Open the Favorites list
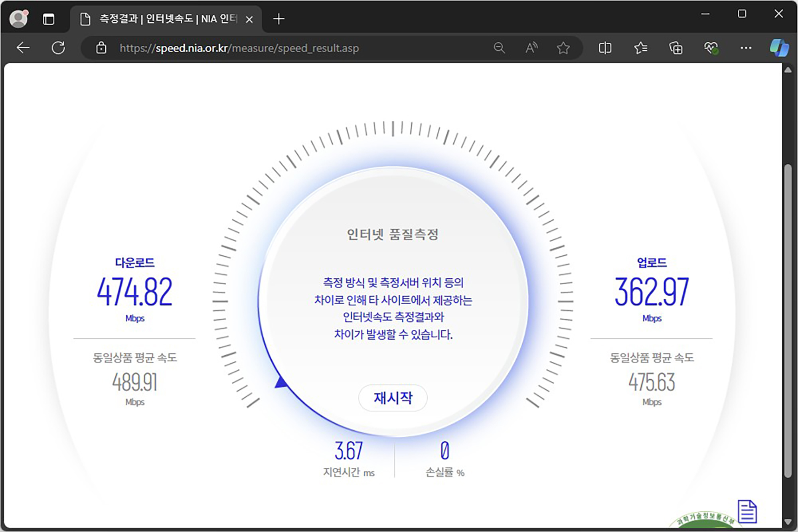The image size is (798, 532). (640, 48)
